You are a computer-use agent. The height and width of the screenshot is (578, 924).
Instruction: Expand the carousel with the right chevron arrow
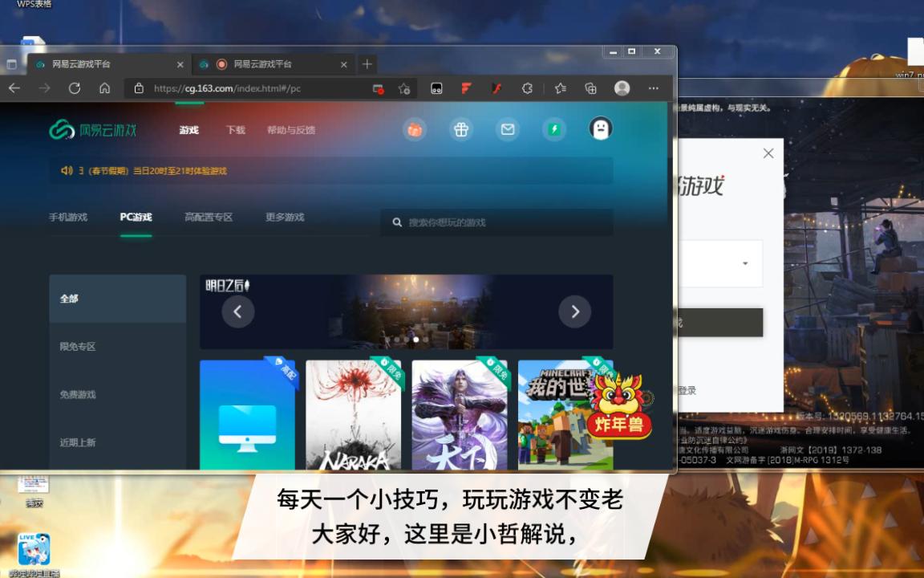(x=575, y=311)
